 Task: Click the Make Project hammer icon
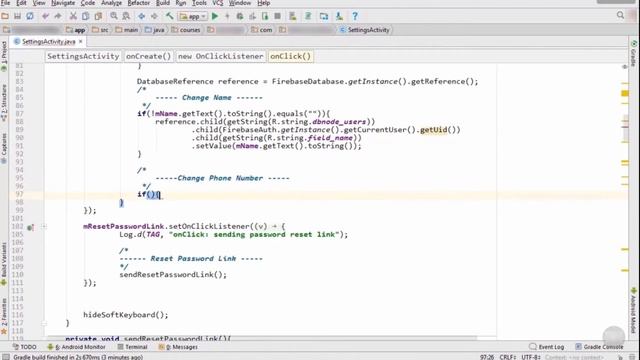tap(169, 16)
